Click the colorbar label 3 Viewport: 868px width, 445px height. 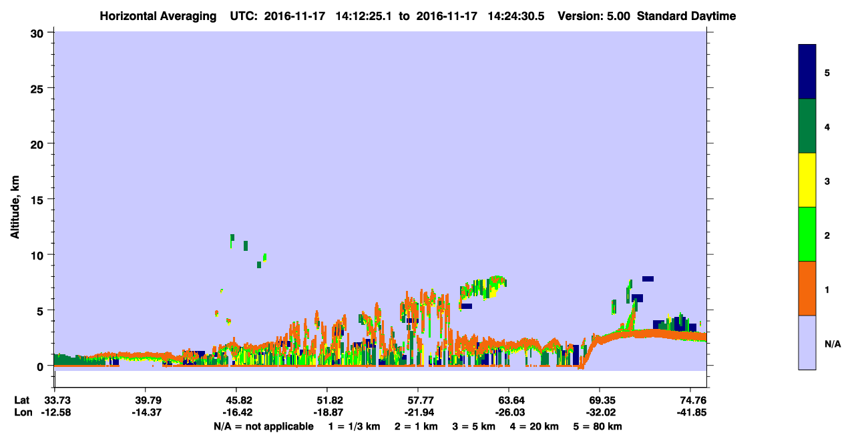pyautogui.click(x=827, y=181)
